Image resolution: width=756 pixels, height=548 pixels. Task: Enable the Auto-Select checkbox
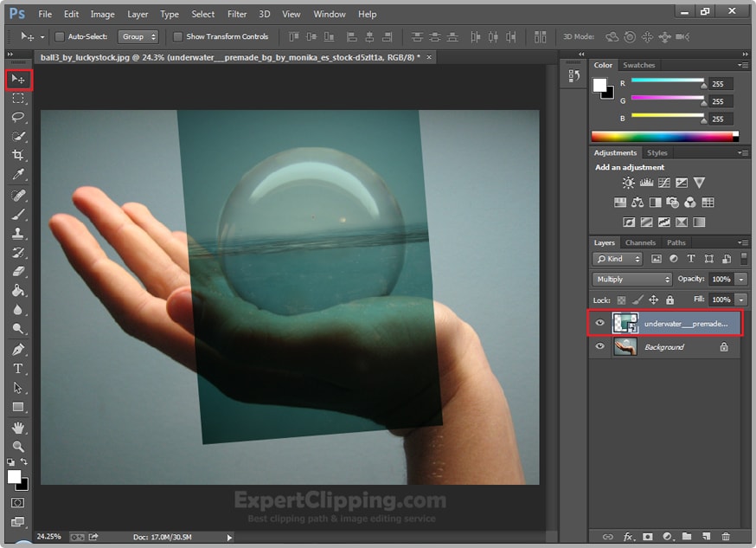(x=60, y=37)
